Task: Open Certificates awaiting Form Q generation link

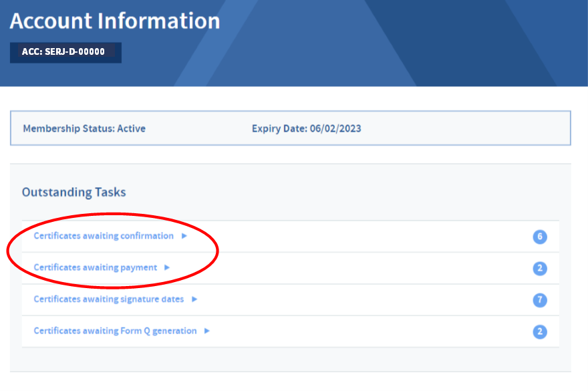Action: tap(115, 331)
